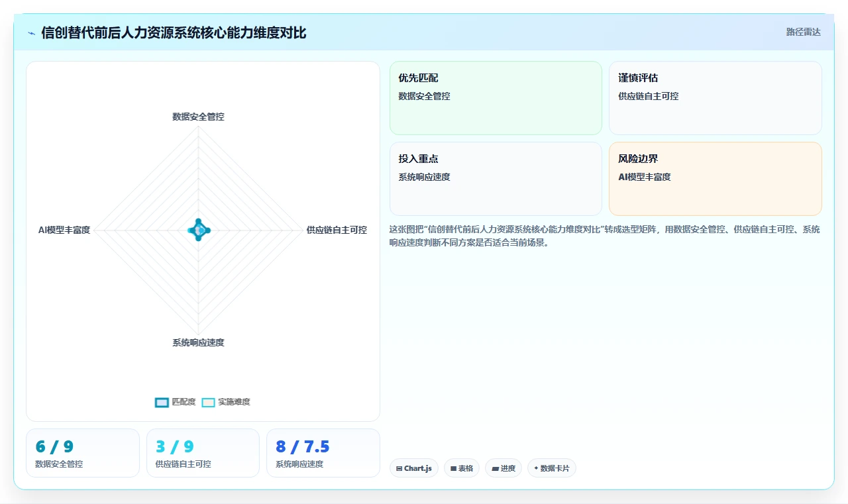Toggle the 匹配度 legend item
Viewport: 848px width, 504px height.
[x=176, y=402]
